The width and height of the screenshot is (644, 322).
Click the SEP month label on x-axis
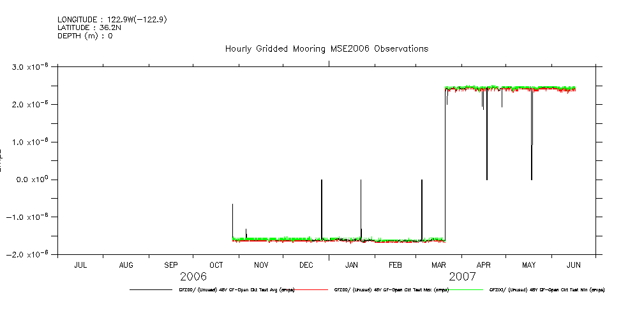point(171,264)
